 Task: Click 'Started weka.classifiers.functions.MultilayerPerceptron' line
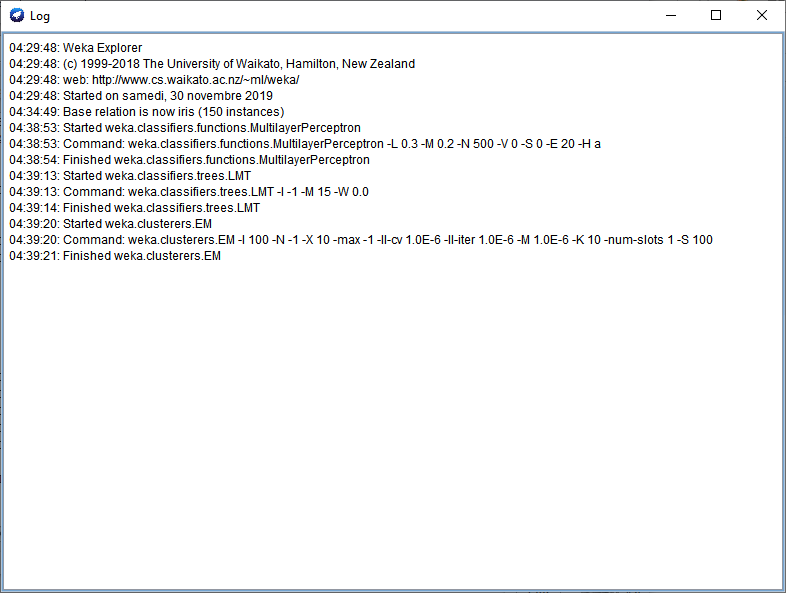[185, 128]
